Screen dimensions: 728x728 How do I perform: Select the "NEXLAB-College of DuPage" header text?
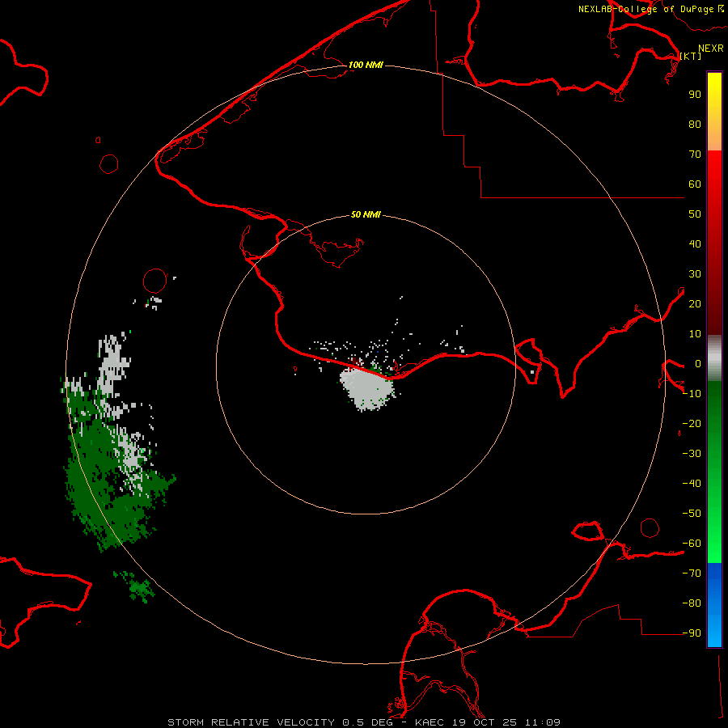645,9
